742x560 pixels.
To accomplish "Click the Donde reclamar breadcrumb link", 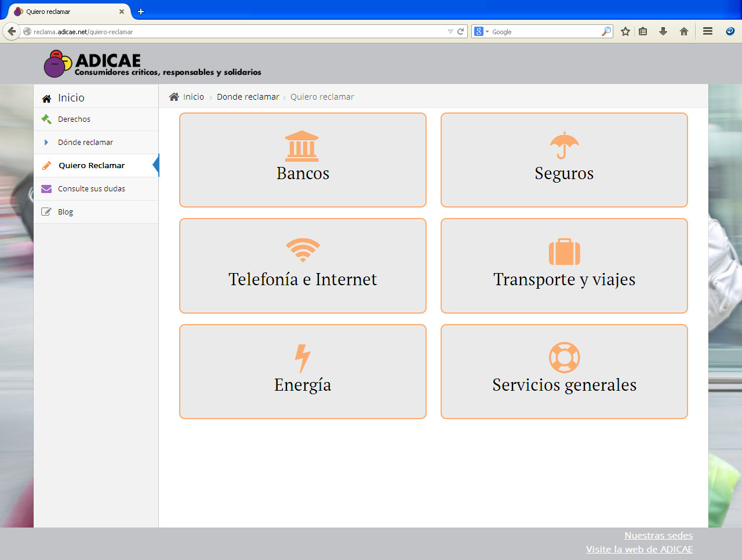I will 248,97.
